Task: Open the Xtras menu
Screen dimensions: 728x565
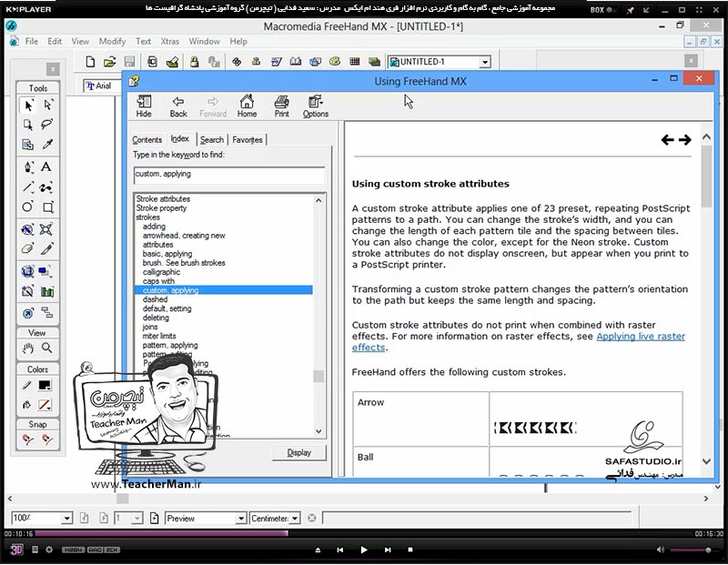Action: point(170,41)
